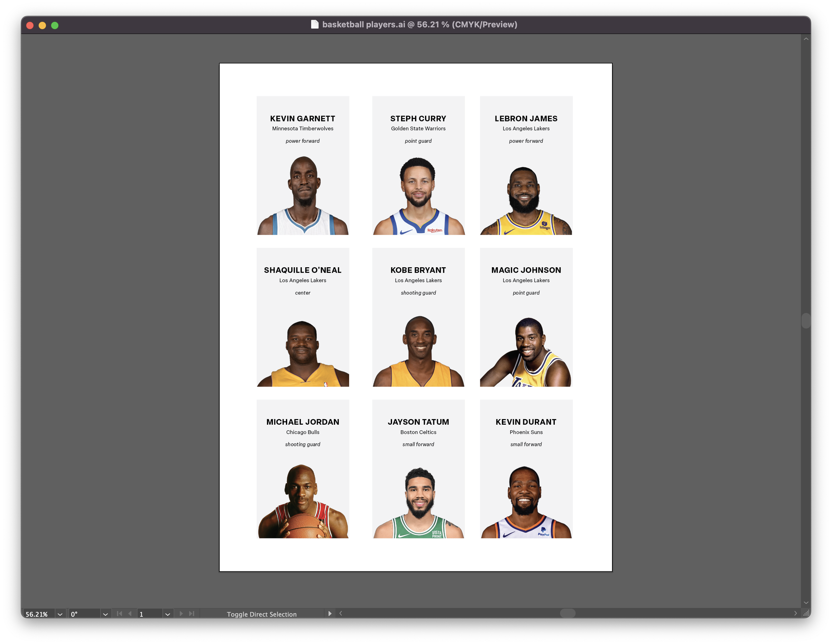Click 'small forward' under Jayson Tatum
This screenshot has height=644, width=832.
(x=418, y=444)
